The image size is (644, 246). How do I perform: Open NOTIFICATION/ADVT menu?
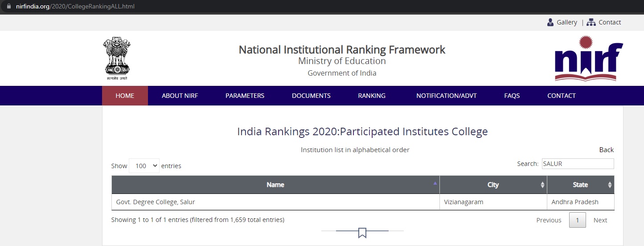tap(447, 96)
